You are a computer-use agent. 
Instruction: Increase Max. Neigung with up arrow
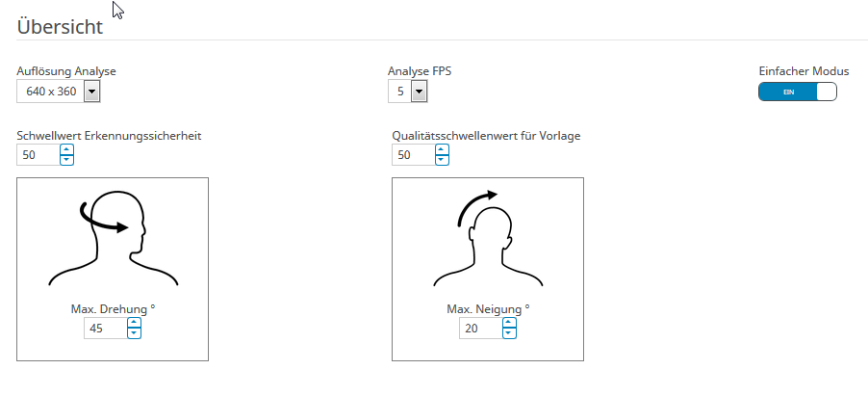pyautogui.click(x=509, y=323)
